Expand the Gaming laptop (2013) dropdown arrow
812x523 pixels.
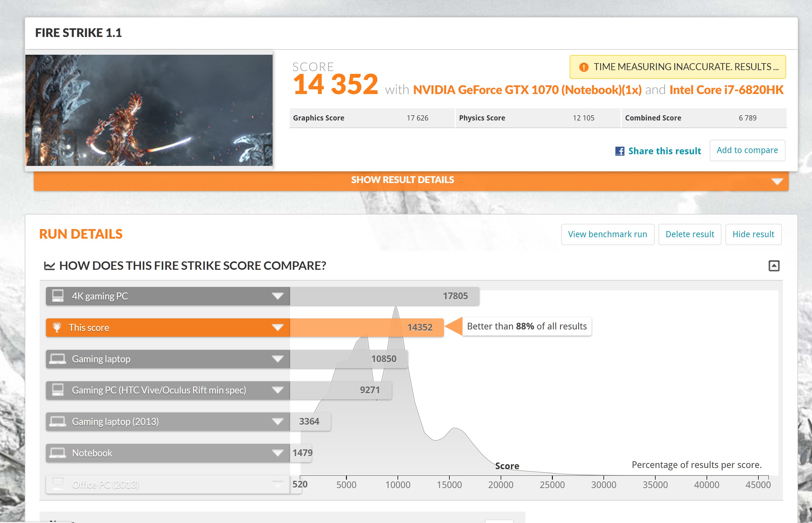[x=278, y=421]
